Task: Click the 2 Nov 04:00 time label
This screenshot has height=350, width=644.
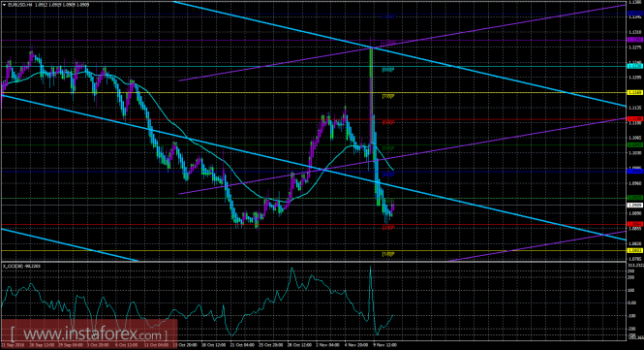Action: click(x=327, y=345)
